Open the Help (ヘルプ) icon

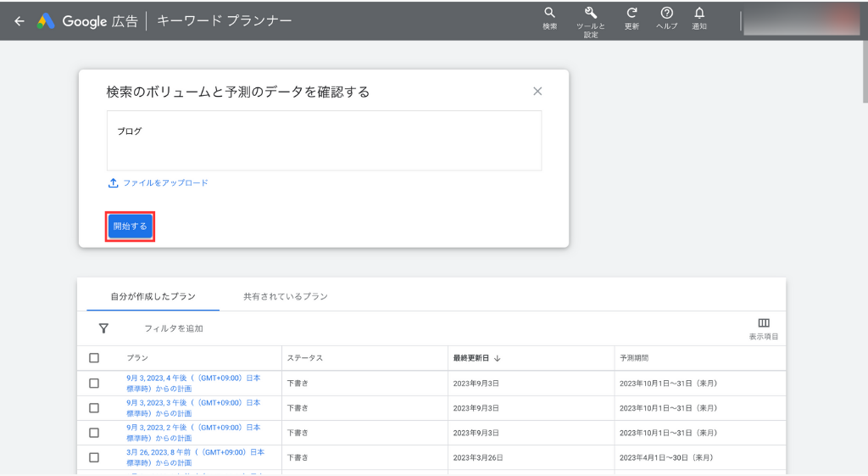point(666,14)
